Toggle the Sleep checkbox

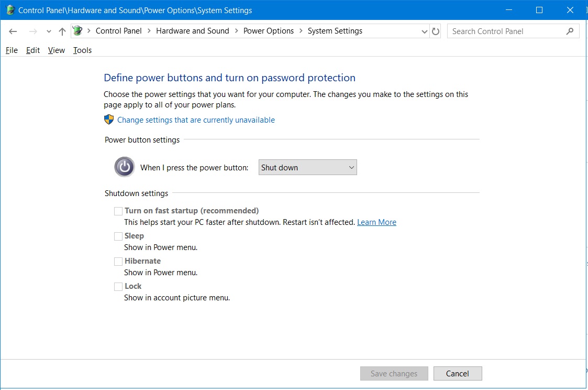coord(118,236)
